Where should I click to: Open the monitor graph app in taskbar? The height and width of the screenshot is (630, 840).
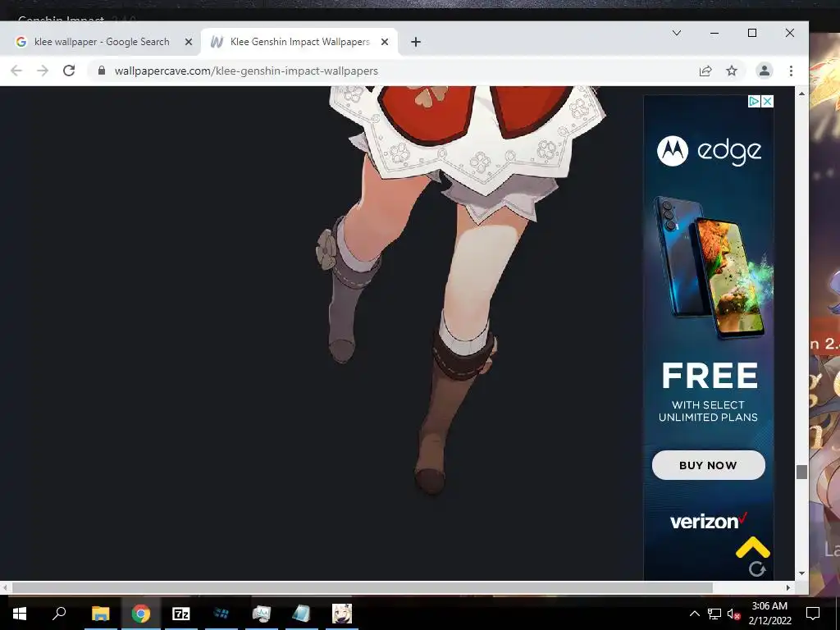262,614
